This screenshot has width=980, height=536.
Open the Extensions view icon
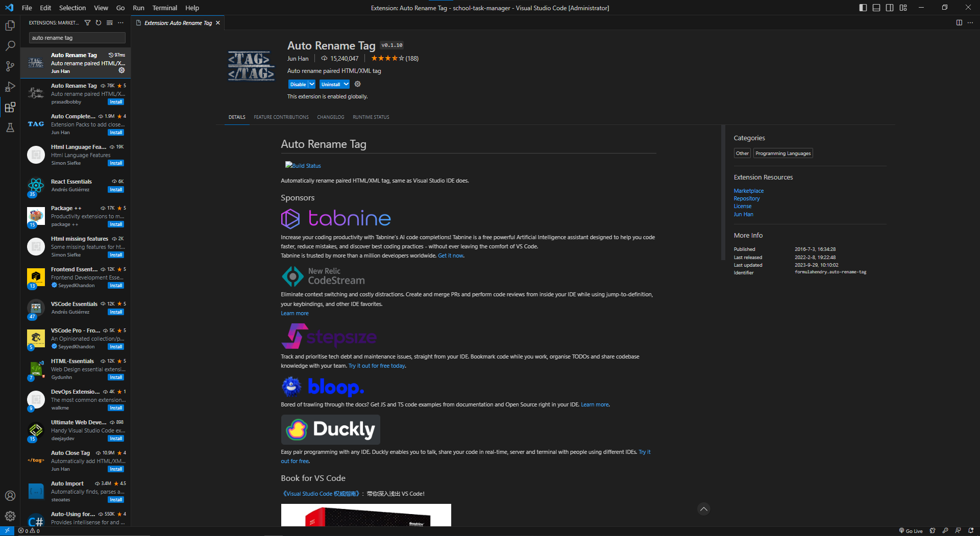pos(10,107)
